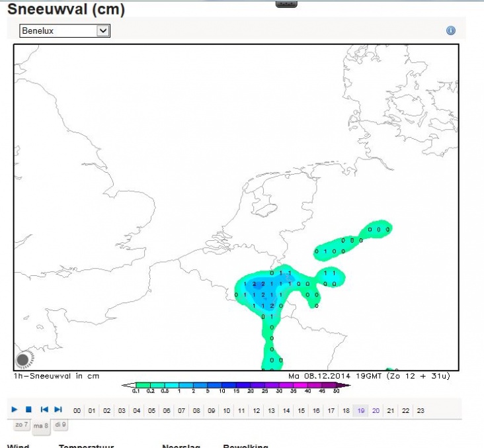Viewport: 484px width, 448px height.
Task: Pick hour 06 in the hour bar
Action: click(167, 411)
